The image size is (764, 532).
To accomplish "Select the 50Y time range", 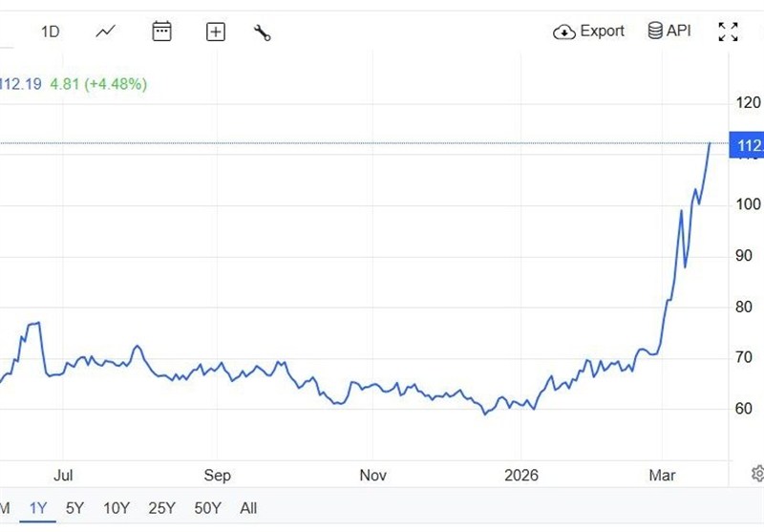I will (x=207, y=508).
